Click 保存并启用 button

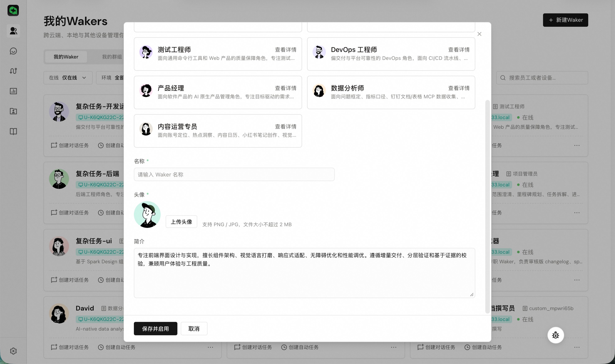point(155,329)
